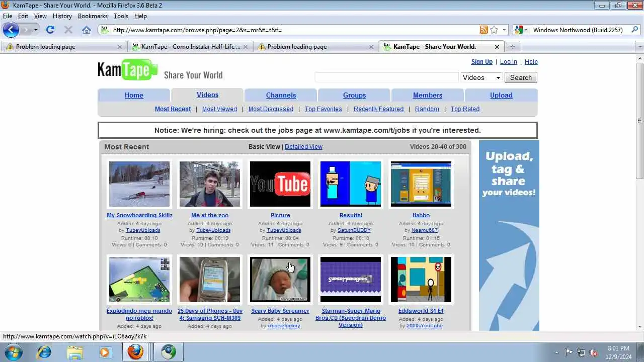Screen dimensions: 644x362
Task: Open the Channels site tab
Action: point(281,95)
